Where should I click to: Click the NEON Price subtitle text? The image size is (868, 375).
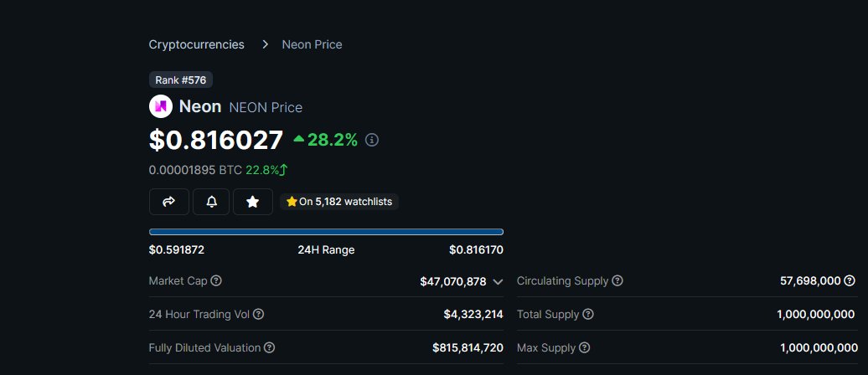click(266, 107)
